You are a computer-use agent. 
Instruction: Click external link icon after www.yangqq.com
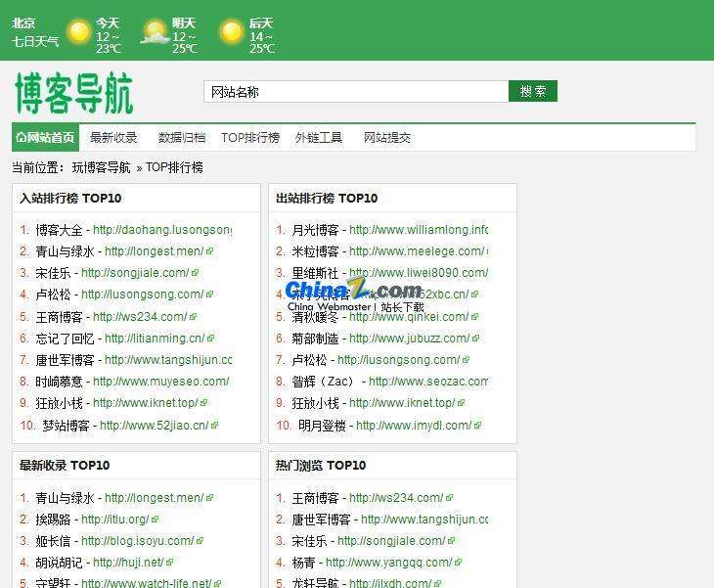[457, 563]
